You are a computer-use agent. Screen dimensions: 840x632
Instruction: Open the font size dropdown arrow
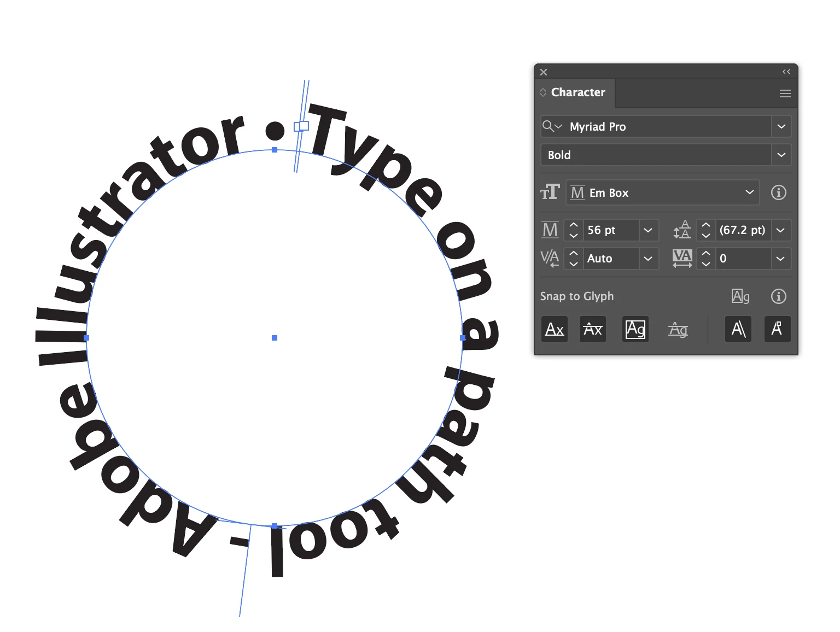pos(648,230)
